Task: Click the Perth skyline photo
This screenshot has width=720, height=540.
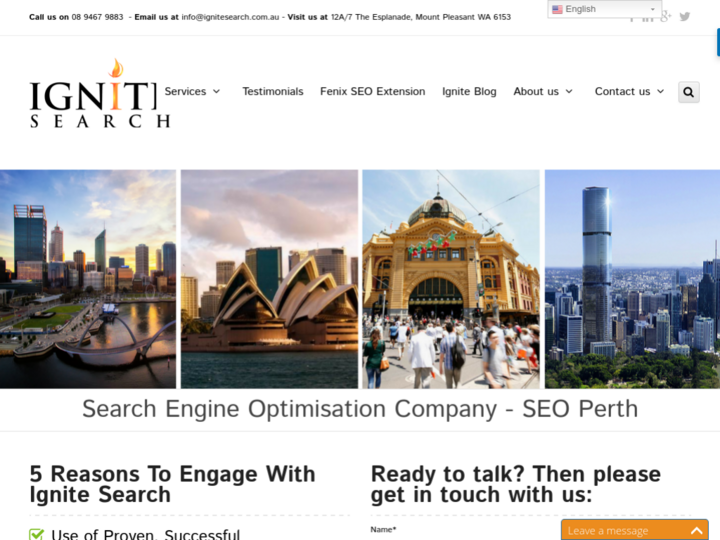Action: (88, 279)
